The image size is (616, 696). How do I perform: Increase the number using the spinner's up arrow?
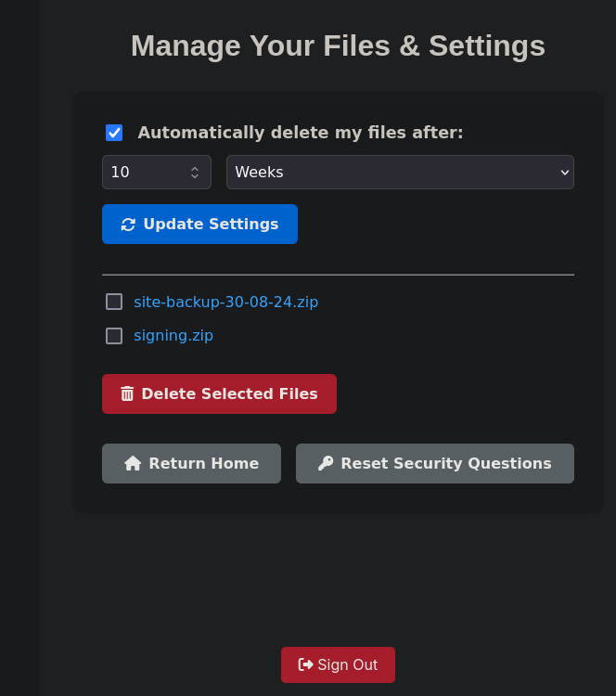click(195, 169)
